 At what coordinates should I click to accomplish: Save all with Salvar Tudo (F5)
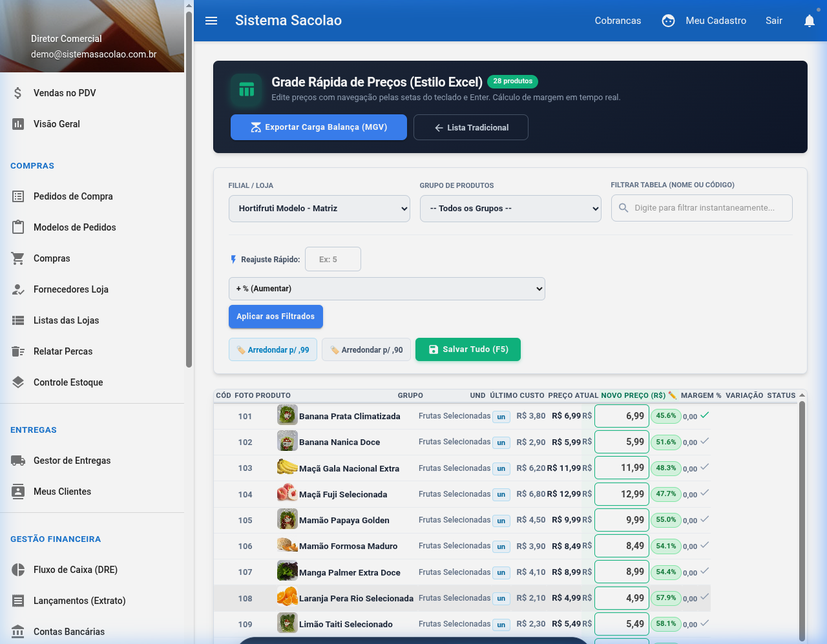pos(468,349)
